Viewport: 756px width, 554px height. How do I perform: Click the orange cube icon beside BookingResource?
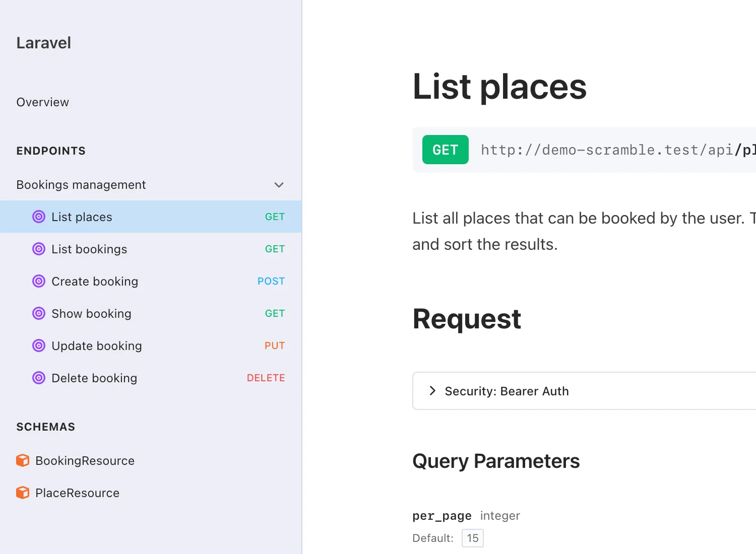coord(23,460)
